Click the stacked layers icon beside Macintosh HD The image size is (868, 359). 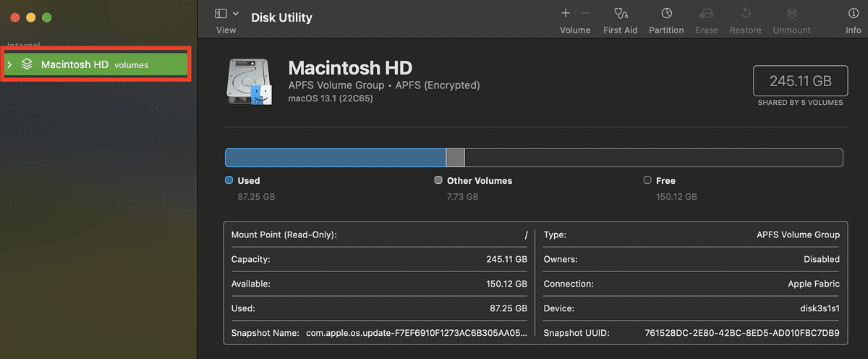click(27, 64)
